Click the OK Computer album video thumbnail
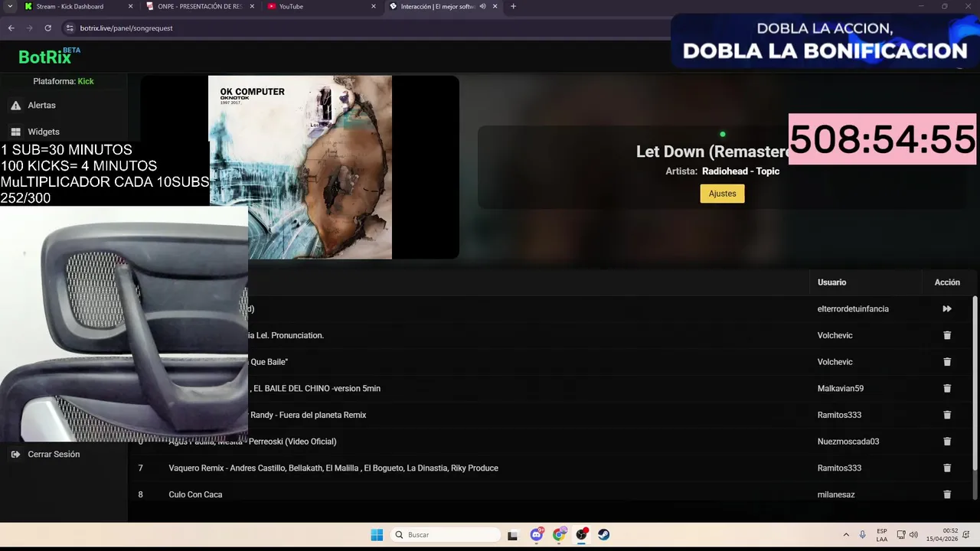This screenshot has width=980, height=551. tap(300, 167)
